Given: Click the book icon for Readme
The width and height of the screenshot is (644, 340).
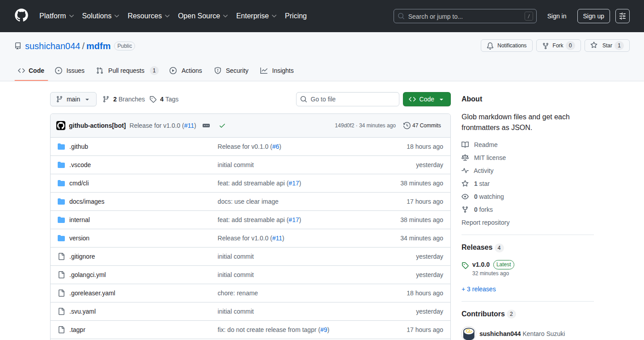Looking at the screenshot, I should pyautogui.click(x=465, y=145).
